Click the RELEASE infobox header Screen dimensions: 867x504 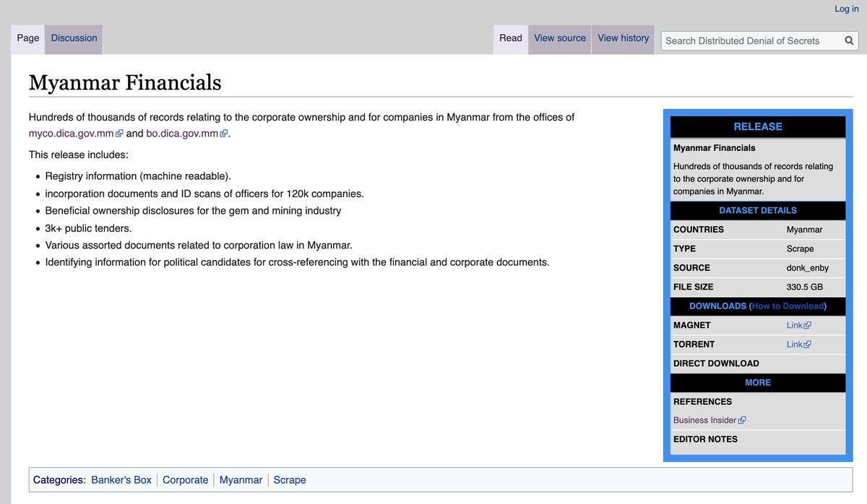coord(758,126)
